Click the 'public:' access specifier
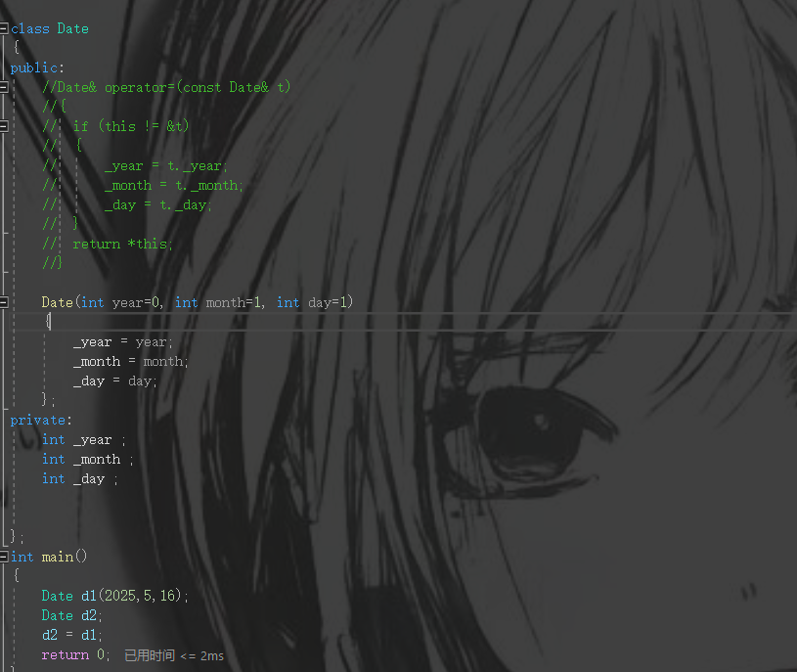797x672 pixels. 37,68
